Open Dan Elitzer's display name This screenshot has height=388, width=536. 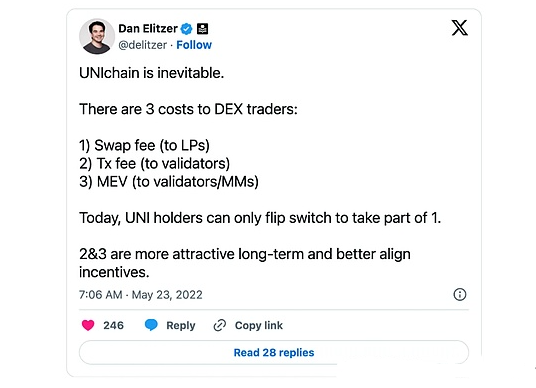(148, 28)
